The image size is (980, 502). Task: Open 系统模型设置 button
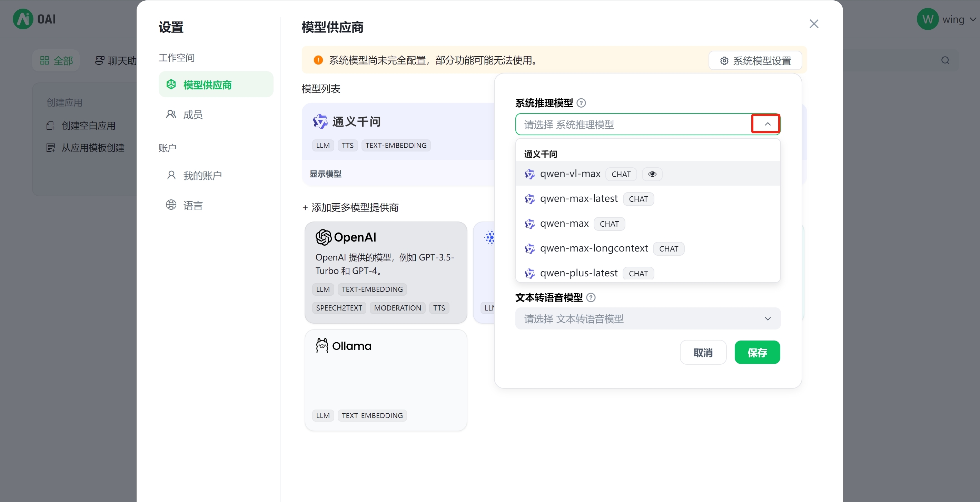[755, 60]
